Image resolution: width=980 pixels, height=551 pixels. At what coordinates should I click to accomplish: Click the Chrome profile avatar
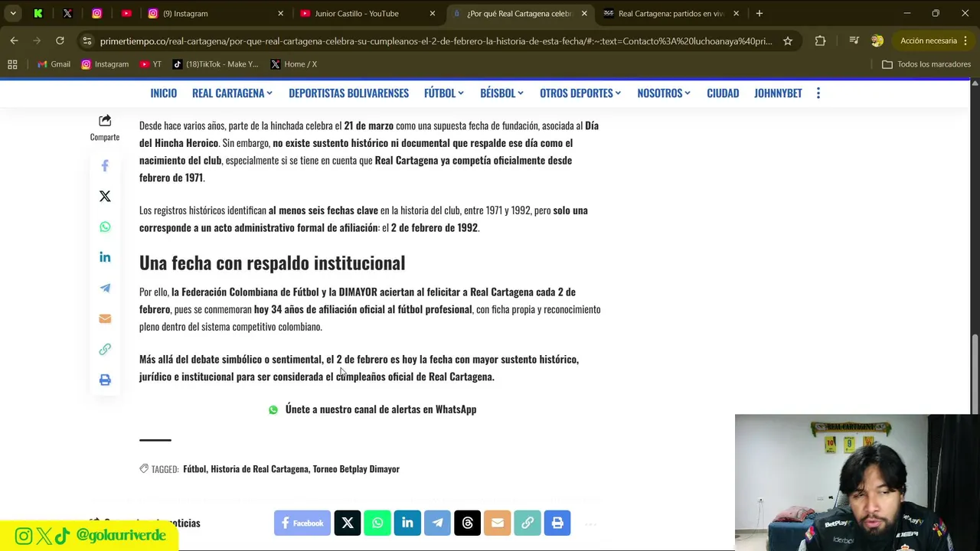tap(877, 41)
